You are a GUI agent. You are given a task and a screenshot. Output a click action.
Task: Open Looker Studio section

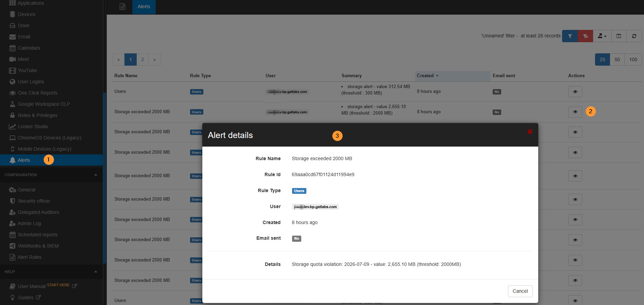coord(33,126)
